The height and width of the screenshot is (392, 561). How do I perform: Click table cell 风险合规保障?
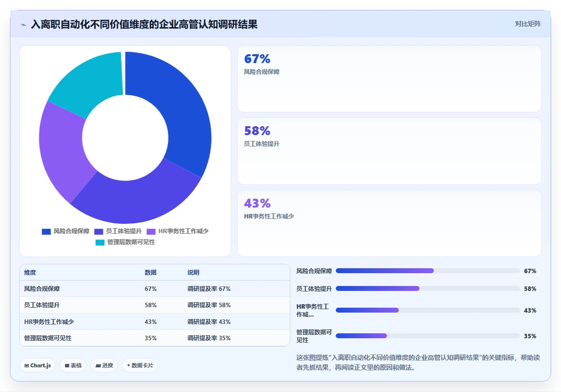(x=42, y=289)
